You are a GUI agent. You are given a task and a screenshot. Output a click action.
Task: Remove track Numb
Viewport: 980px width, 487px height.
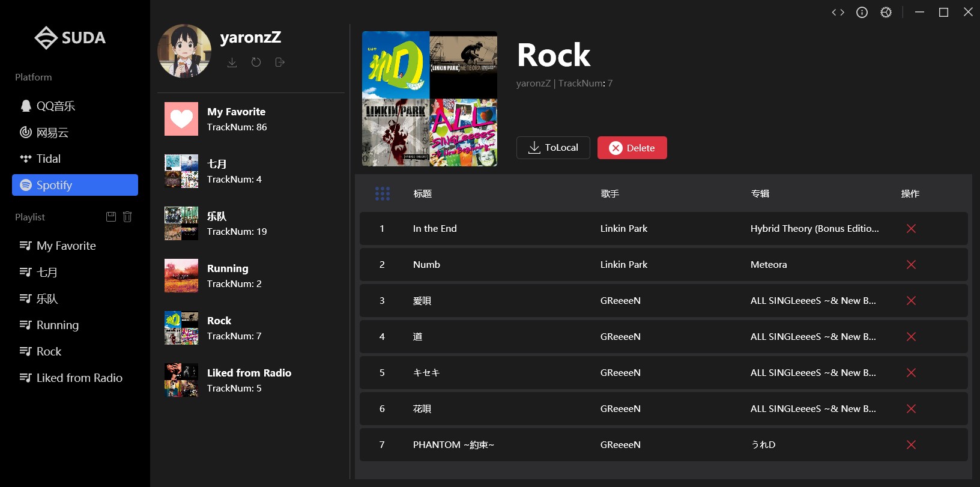[x=911, y=264]
